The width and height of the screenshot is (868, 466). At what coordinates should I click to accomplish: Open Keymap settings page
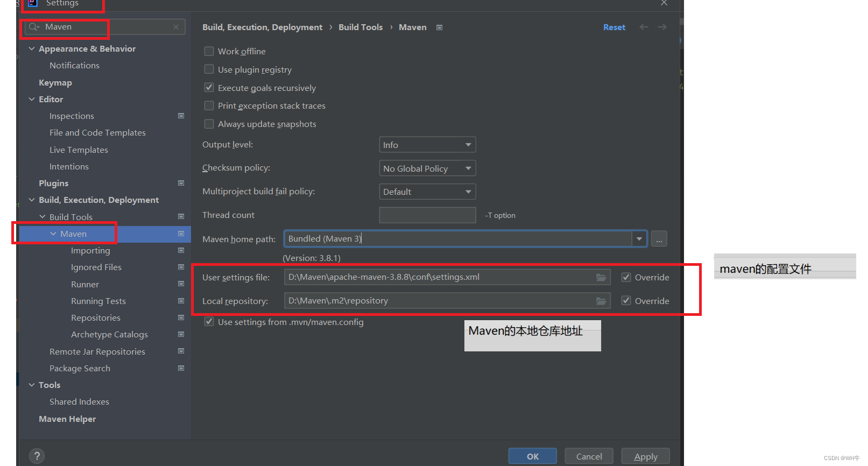(x=55, y=82)
